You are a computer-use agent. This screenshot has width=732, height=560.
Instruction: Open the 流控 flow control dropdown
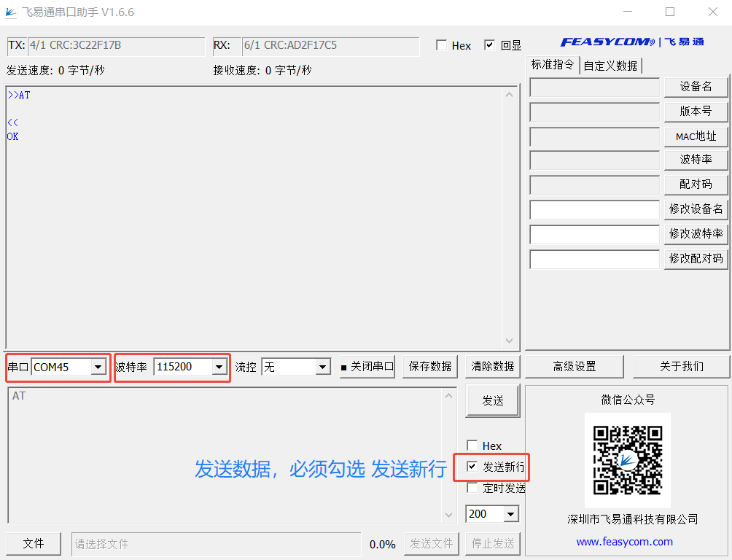coord(322,367)
